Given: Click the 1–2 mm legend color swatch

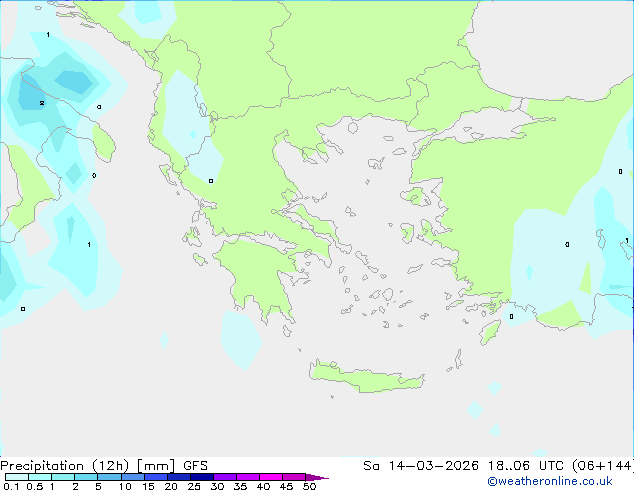Looking at the screenshot, I should pyautogui.click(x=63, y=477).
